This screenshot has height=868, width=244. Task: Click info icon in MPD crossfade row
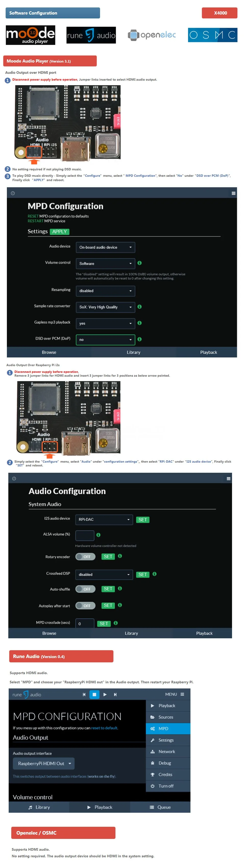click(115, 623)
